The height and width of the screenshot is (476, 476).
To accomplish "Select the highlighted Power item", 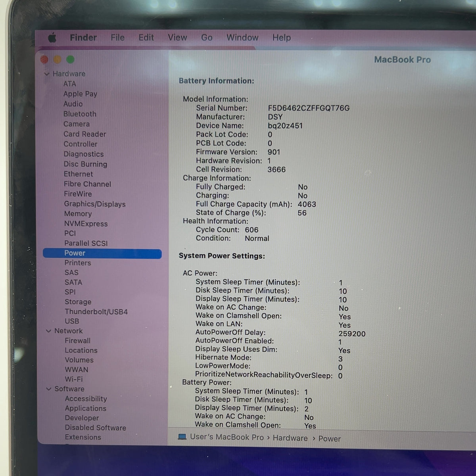I will pos(102,253).
